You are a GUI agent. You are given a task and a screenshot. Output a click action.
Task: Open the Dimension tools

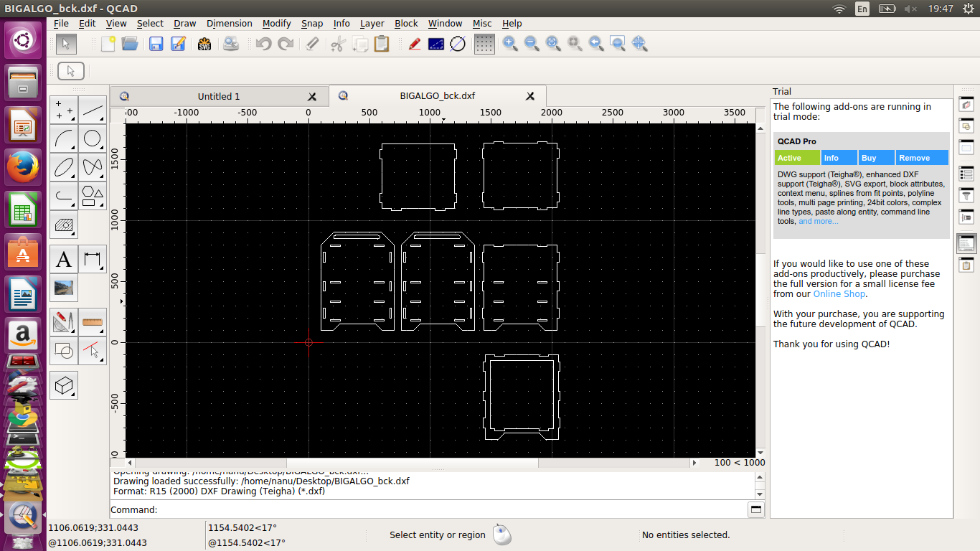(x=93, y=259)
